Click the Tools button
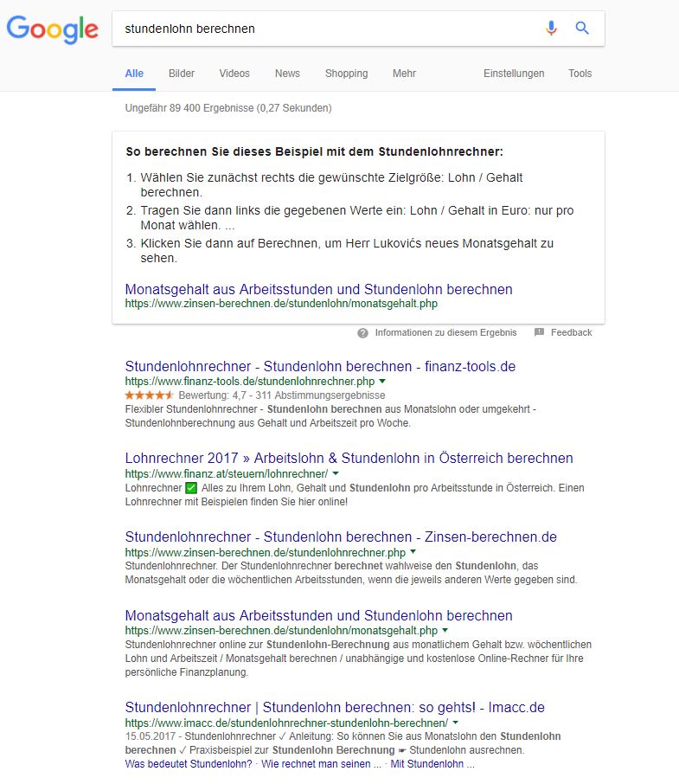Image resolution: width=679 pixels, height=784 pixels. [x=580, y=74]
